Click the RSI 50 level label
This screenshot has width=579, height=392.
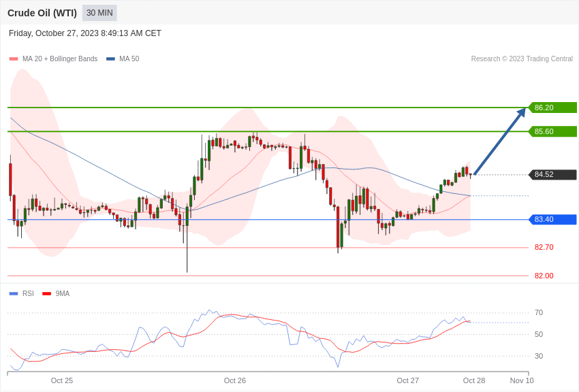point(539,334)
